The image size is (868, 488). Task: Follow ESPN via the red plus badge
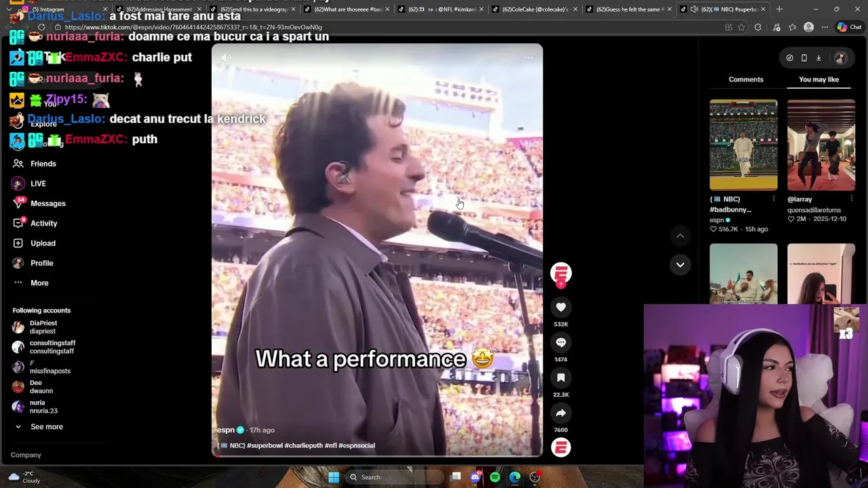(561, 284)
